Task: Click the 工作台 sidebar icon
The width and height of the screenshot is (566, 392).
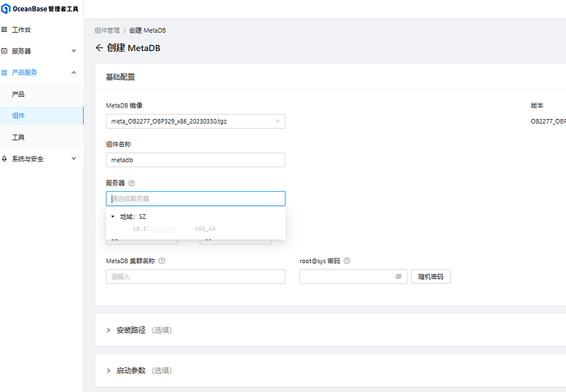Action: (4, 30)
